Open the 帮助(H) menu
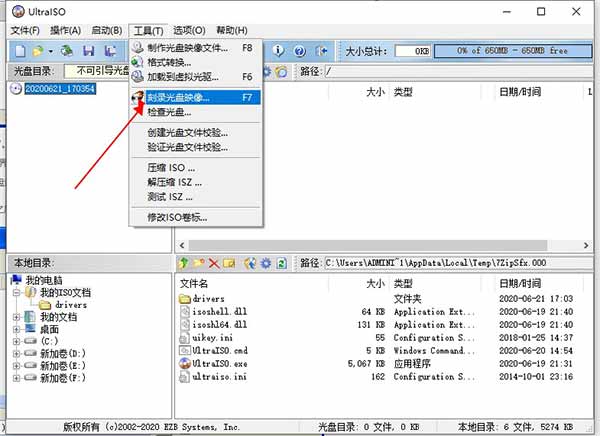The width and height of the screenshot is (600, 436). [x=232, y=30]
